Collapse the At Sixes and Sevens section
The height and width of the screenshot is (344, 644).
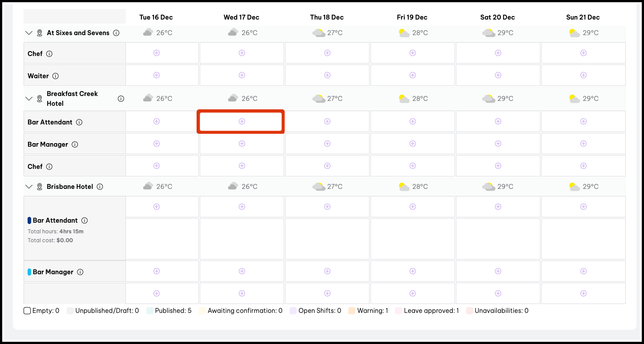click(x=29, y=33)
